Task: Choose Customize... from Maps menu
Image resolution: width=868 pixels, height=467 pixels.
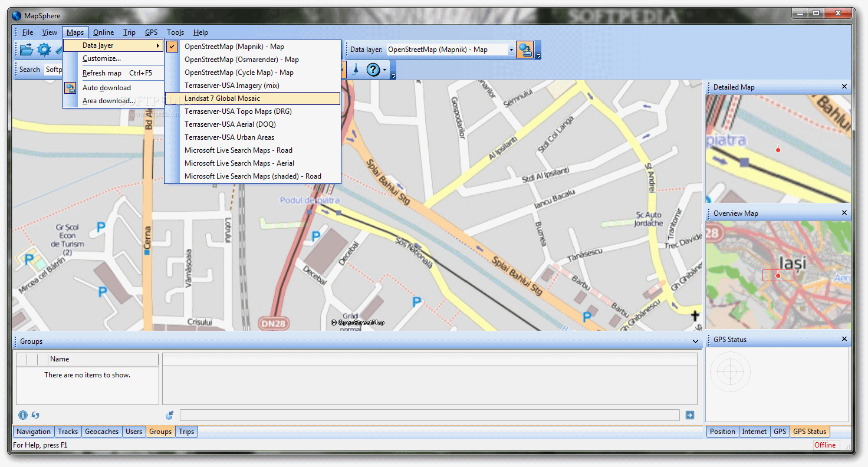Action: coord(113,58)
